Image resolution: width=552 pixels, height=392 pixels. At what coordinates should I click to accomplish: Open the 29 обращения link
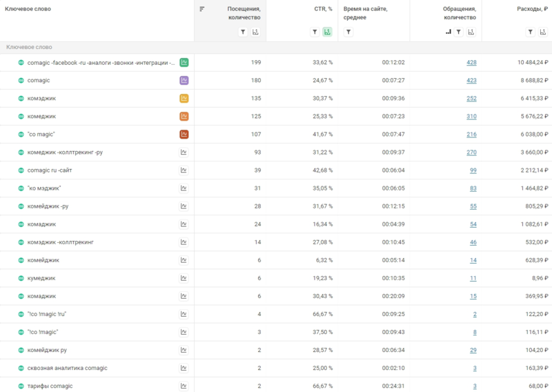473,350
